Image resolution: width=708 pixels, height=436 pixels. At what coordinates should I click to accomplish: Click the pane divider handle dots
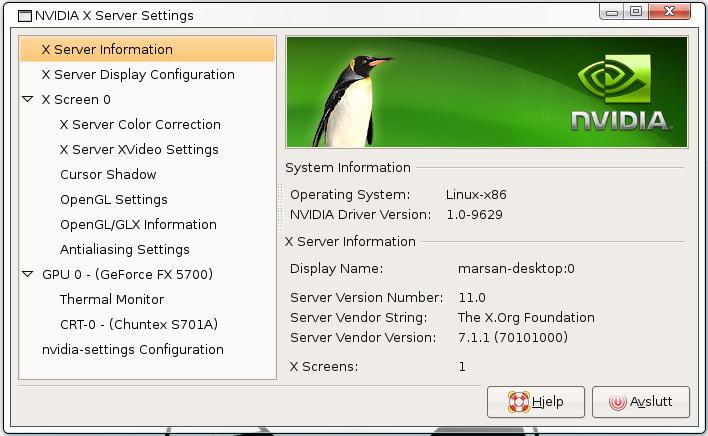280,207
